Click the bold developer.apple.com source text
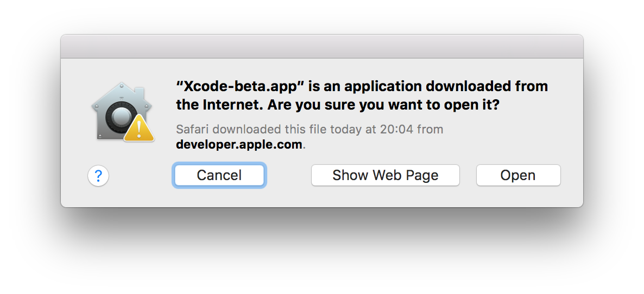 pos(239,145)
